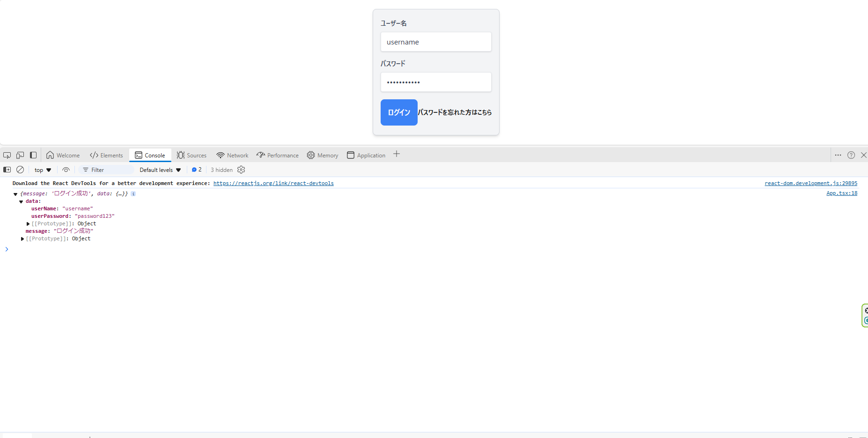Click the 3 hidden messages label
868x438 pixels.
[221, 170]
